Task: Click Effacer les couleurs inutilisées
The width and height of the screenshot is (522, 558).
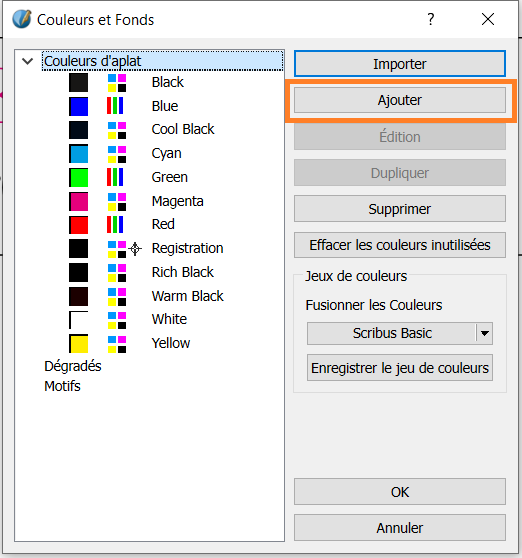Action: 400,245
